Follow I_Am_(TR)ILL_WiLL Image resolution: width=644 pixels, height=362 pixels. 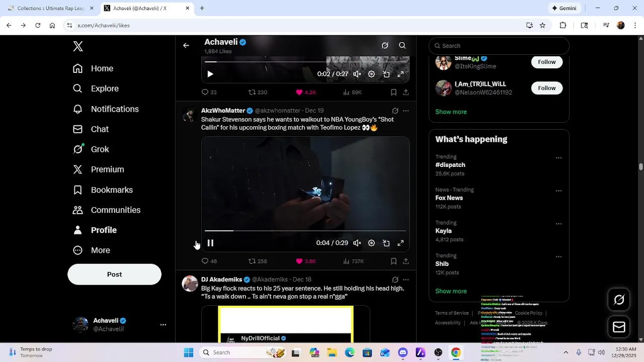(x=546, y=88)
